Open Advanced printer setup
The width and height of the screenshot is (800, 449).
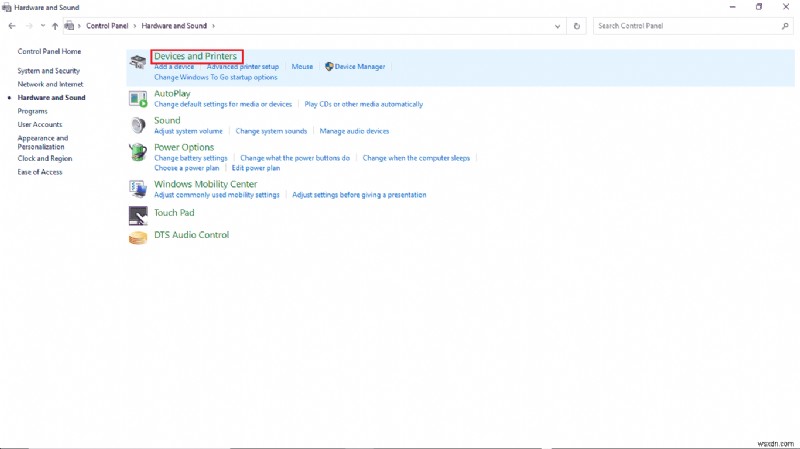[x=243, y=67]
